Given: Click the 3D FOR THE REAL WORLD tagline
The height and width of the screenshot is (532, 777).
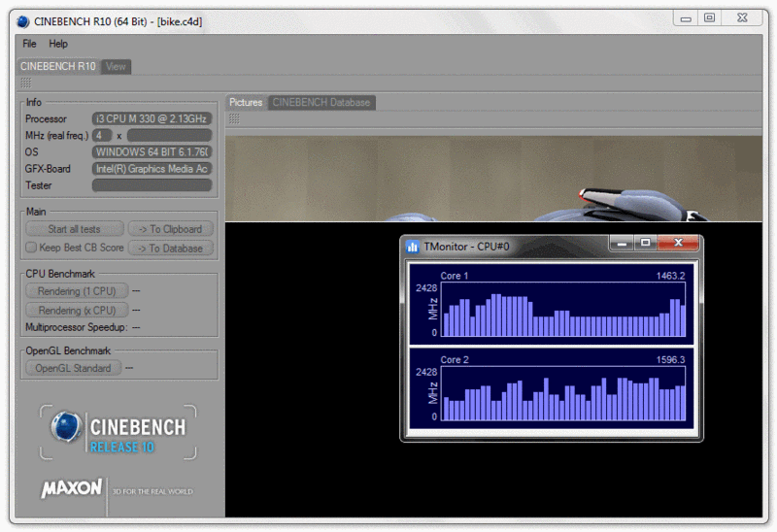Looking at the screenshot, I should pos(152,491).
